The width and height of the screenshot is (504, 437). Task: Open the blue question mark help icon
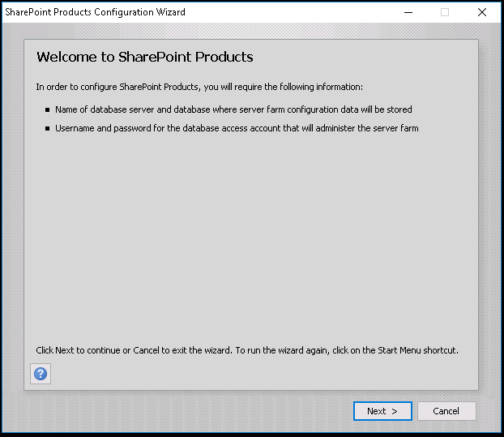click(x=41, y=374)
